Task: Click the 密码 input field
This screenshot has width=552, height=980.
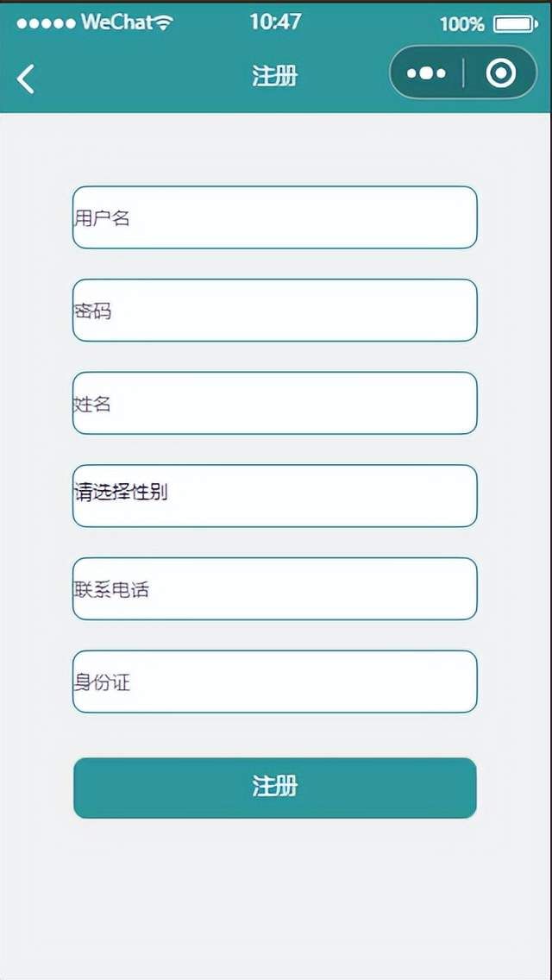Action: coord(275,311)
